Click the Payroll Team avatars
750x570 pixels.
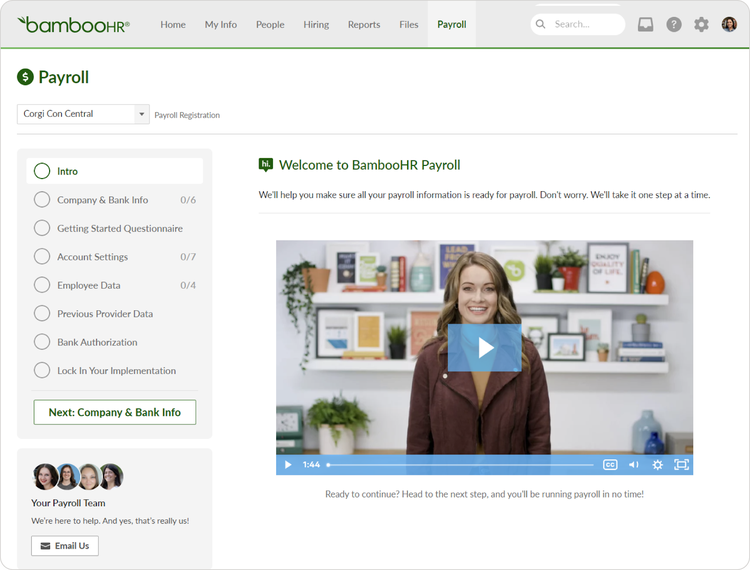(78, 477)
